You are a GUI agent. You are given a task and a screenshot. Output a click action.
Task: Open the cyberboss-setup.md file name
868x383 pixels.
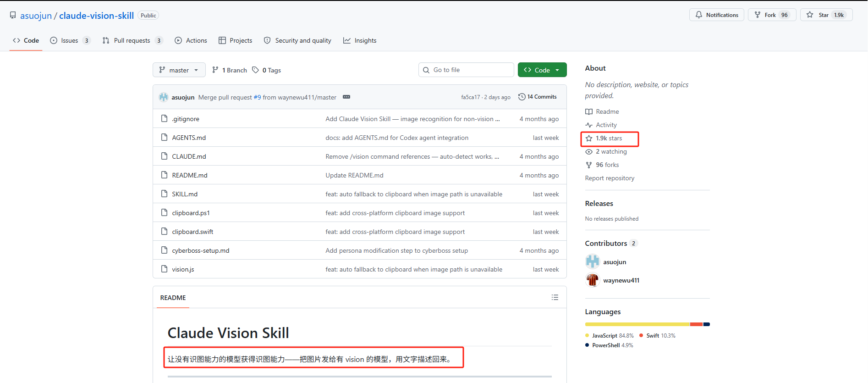[x=201, y=250]
